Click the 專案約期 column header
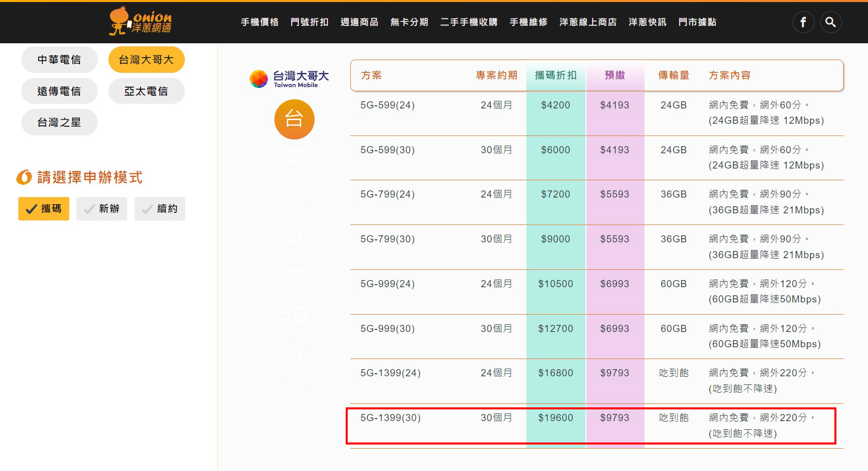 (496, 75)
